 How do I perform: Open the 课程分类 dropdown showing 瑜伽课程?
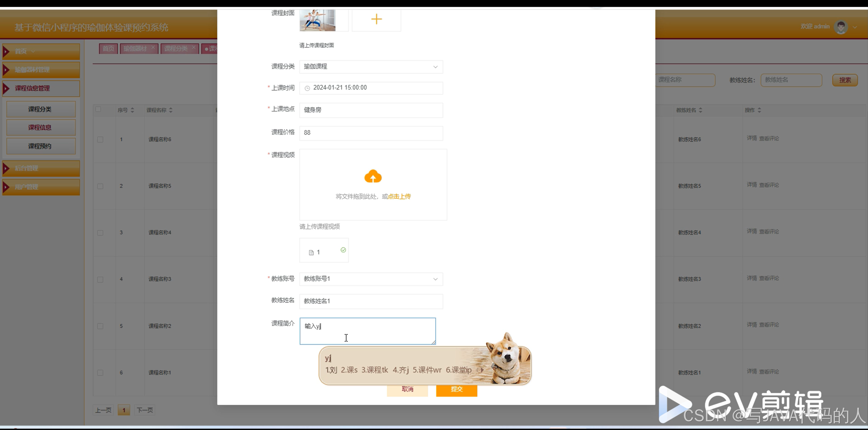pos(371,67)
